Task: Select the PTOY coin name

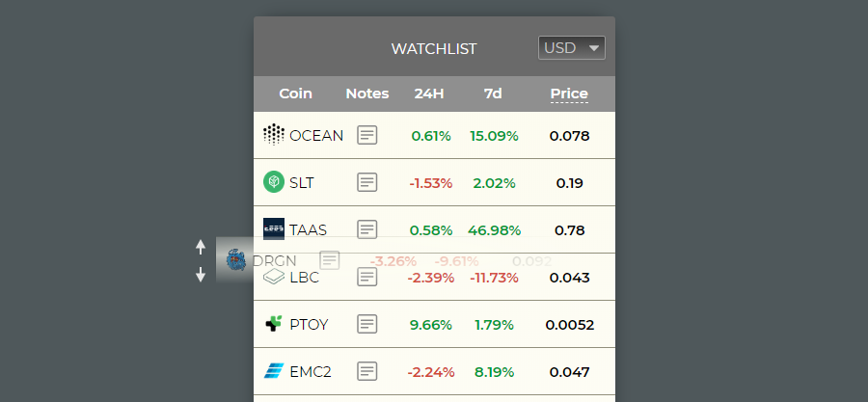Action: click(309, 325)
